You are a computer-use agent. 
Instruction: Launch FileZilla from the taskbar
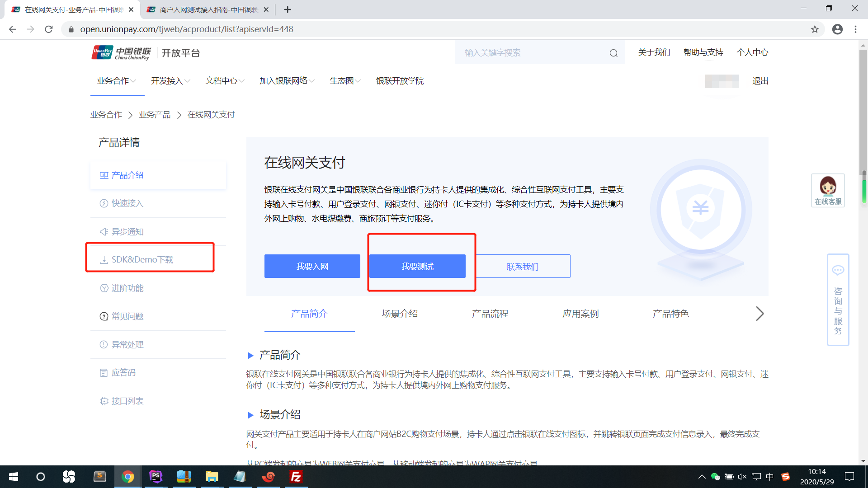point(296,477)
